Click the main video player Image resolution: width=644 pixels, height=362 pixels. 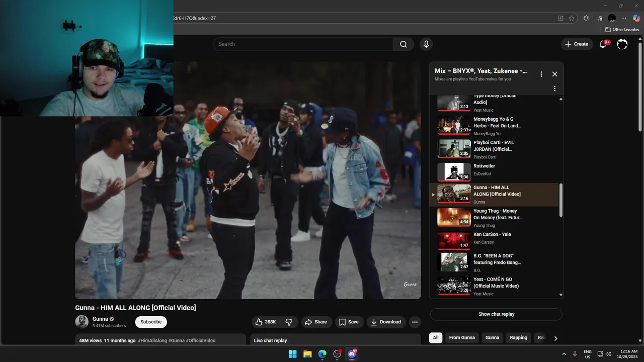(248, 180)
